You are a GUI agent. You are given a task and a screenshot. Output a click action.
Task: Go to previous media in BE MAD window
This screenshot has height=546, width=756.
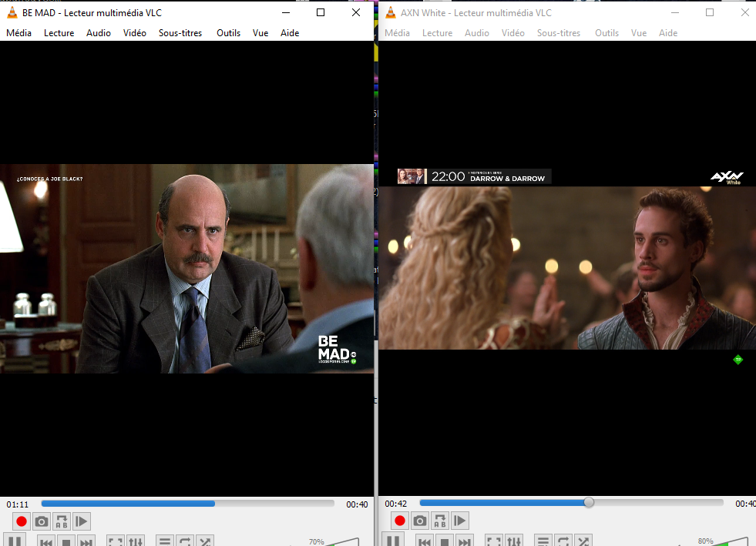pyautogui.click(x=46, y=541)
